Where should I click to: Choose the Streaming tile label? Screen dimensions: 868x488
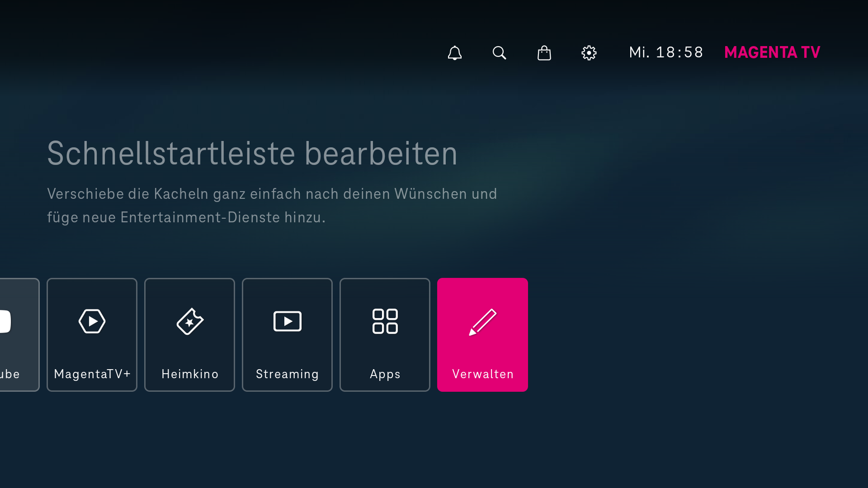point(287,374)
